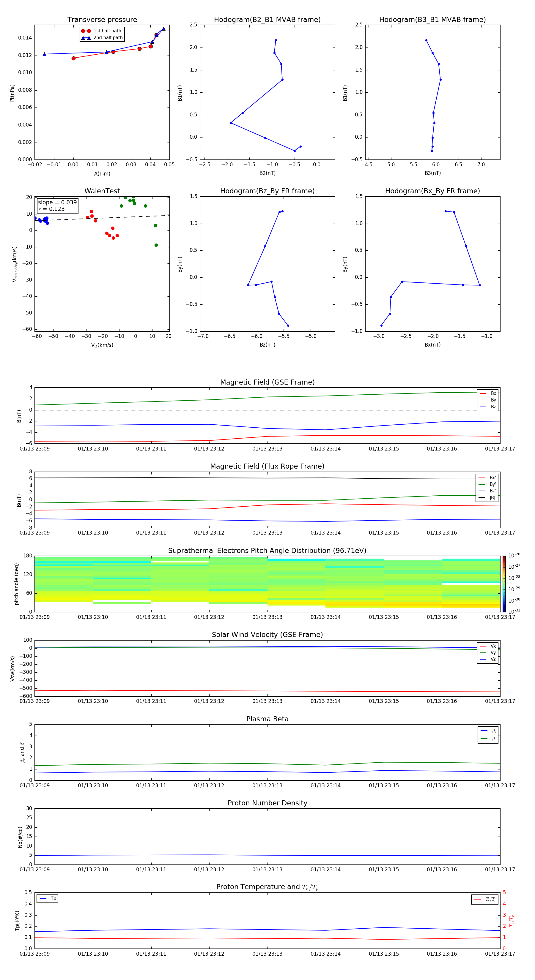Select the "Vy" velocity legend entry
The width and height of the screenshot is (535, 980).
pyautogui.click(x=488, y=652)
